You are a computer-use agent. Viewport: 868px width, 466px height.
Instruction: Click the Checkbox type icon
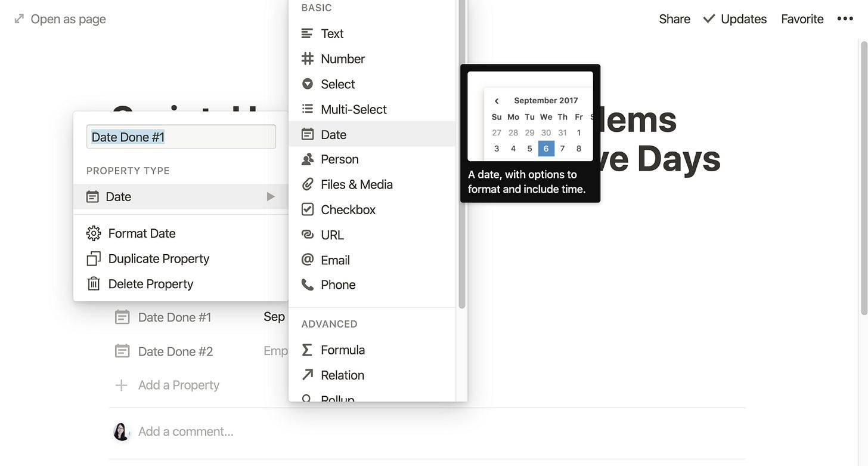307,209
